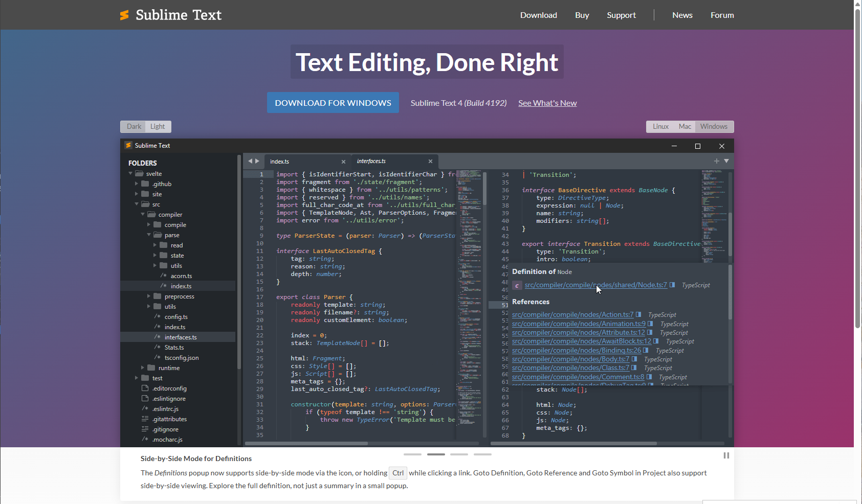The height and width of the screenshot is (504, 862).
Task: Click the new tab plus icon
Action: tap(717, 161)
